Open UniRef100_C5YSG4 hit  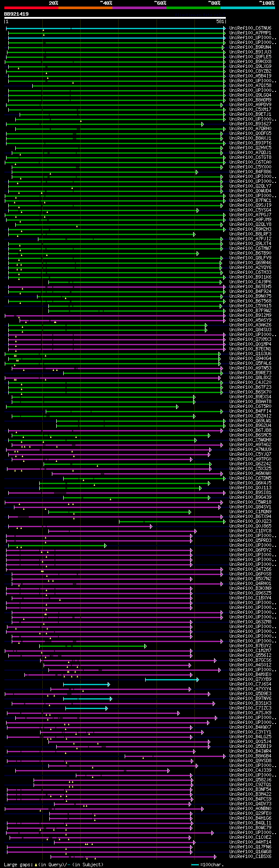click(250, 210)
